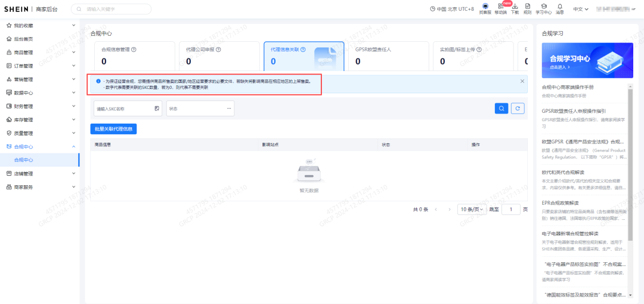
Task: Focus the 请输入SKC名称 input field
Action: click(128, 109)
